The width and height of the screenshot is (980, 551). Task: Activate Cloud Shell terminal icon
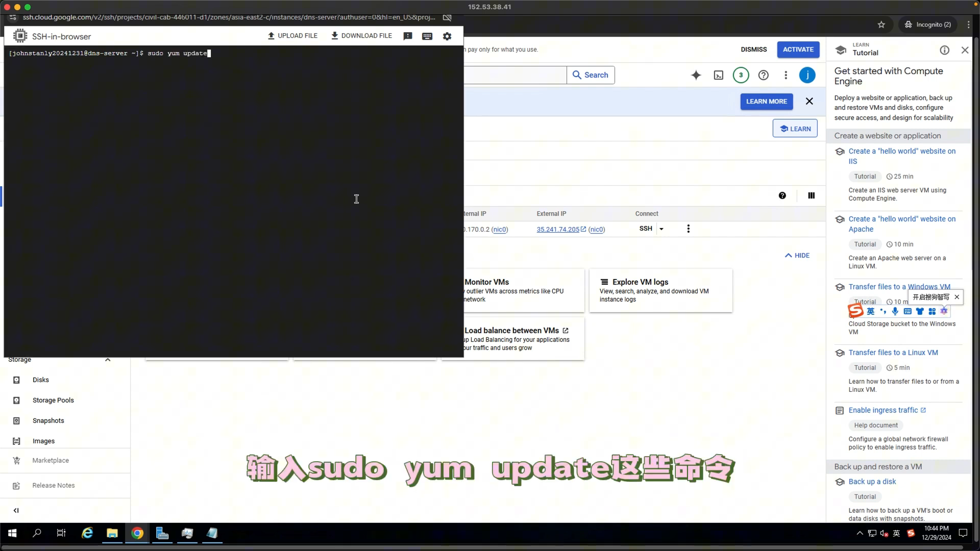[719, 76]
